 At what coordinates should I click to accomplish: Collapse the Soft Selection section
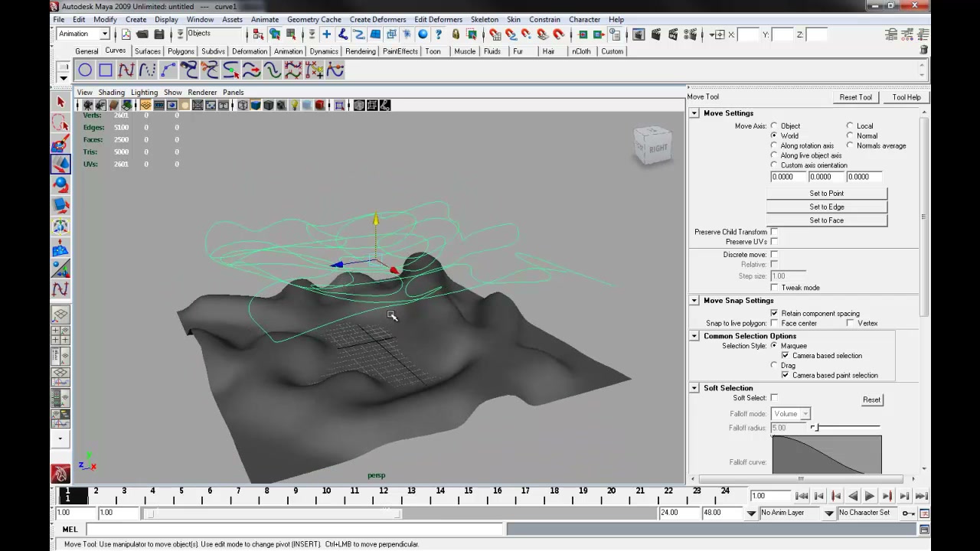(x=694, y=388)
